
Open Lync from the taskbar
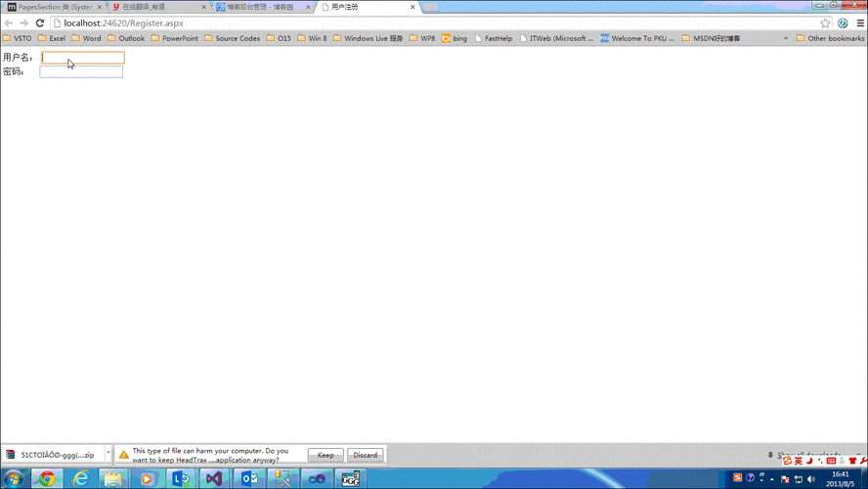click(x=181, y=478)
